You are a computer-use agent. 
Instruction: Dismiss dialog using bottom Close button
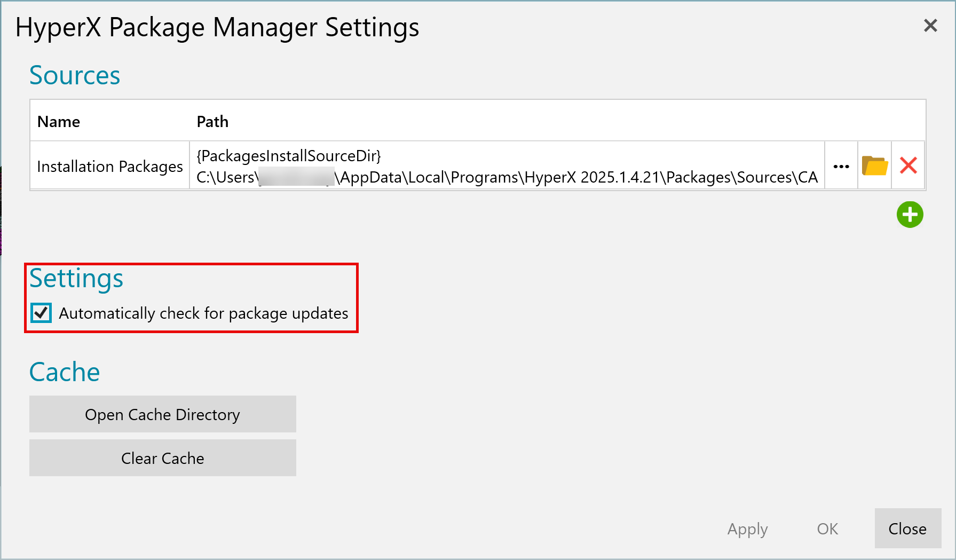[907, 529]
